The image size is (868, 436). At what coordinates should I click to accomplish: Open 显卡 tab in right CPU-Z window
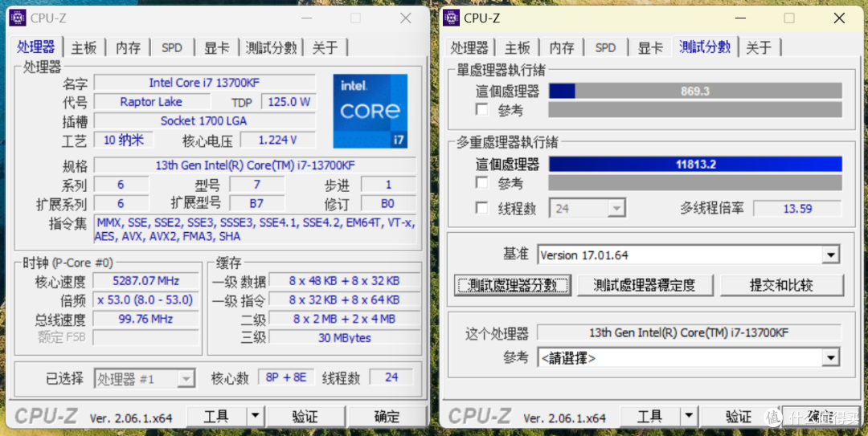[x=650, y=47]
